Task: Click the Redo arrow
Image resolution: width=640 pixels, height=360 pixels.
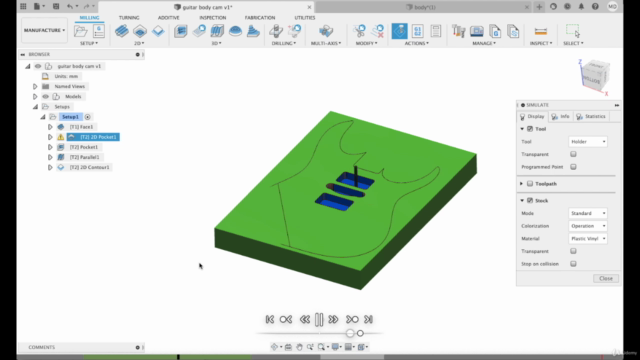Action: [86, 7]
